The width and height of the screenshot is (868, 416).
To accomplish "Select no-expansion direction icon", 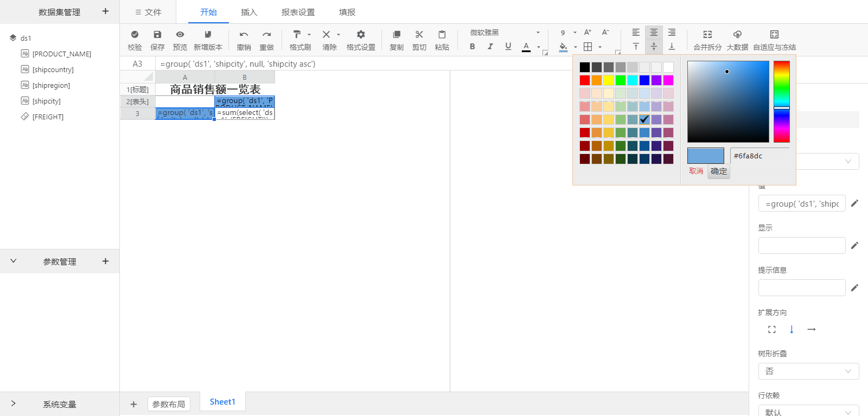I will click(x=772, y=329).
